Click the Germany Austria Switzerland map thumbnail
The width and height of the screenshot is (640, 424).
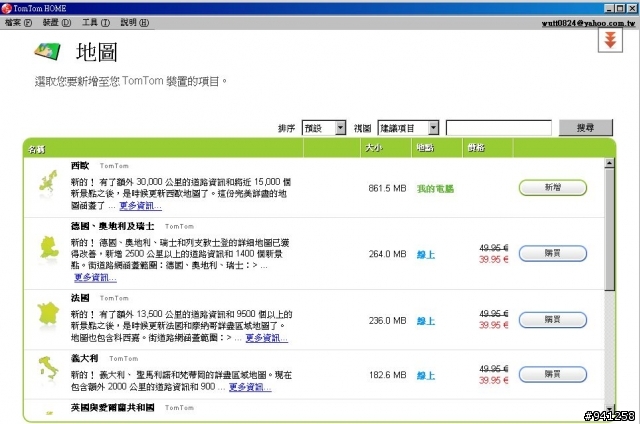(x=49, y=249)
